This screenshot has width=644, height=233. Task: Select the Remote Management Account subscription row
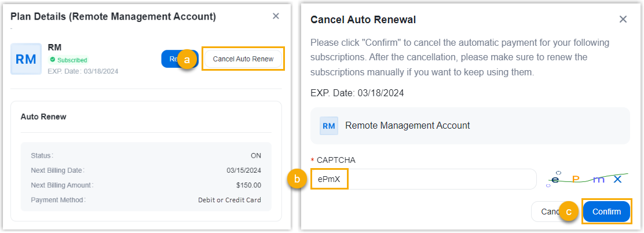(470, 125)
